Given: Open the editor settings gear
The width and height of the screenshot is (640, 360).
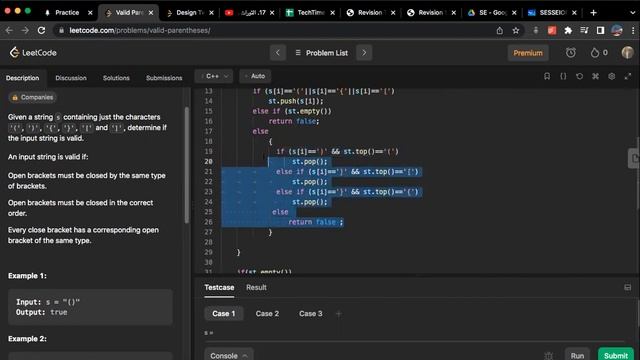Looking at the screenshot, I should pyautogui.click(x=611, y=76).
